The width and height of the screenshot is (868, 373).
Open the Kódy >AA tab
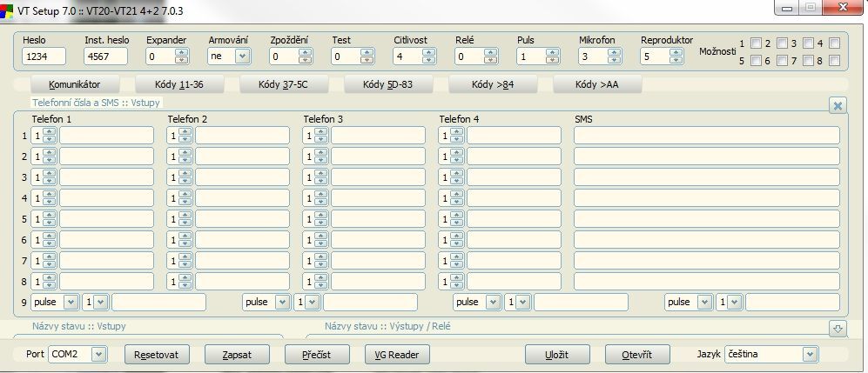click(x=597, y=85)
